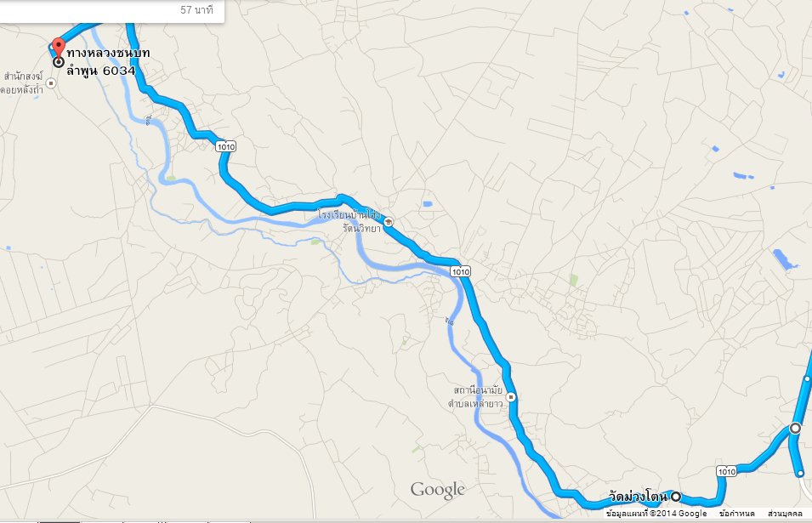Image resolution: width=812 pixels, height=523 pixels.
Task: Click the 1010 route shield nearest the destination
Action: click(226, 146)
